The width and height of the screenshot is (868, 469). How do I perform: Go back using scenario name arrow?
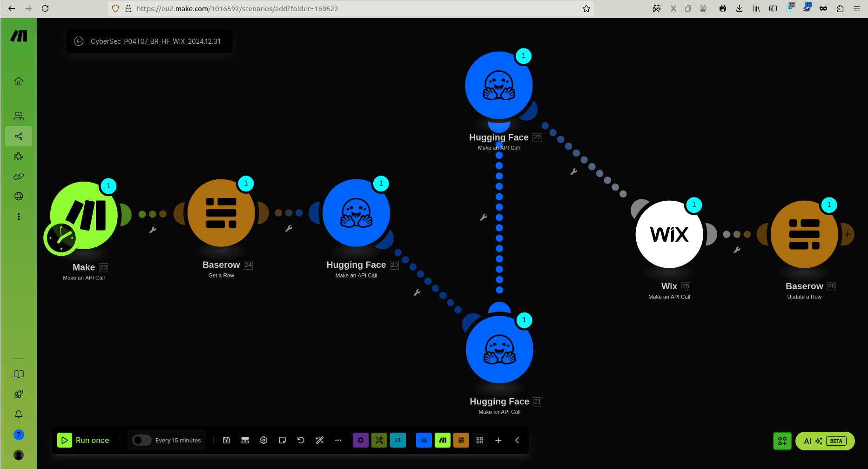click(79, 41)
